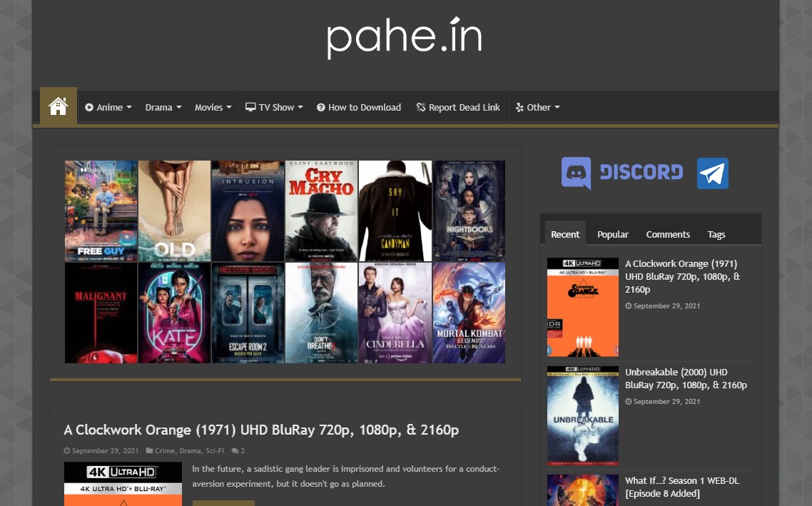The height and width of the screenshot is (506, 812).
Task: Open the Don't Breathe 2 poster
Action: coord(322,313)
